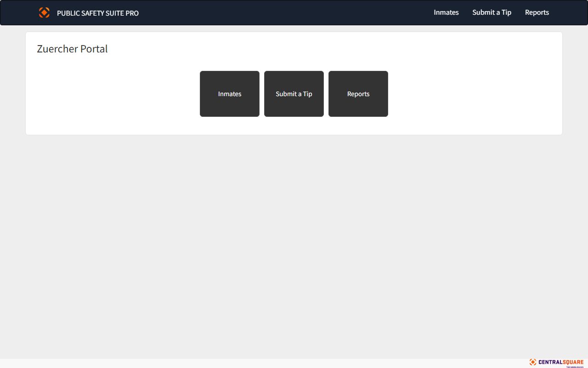Choose Submit a Tip in the top navigation

point(492,12)
